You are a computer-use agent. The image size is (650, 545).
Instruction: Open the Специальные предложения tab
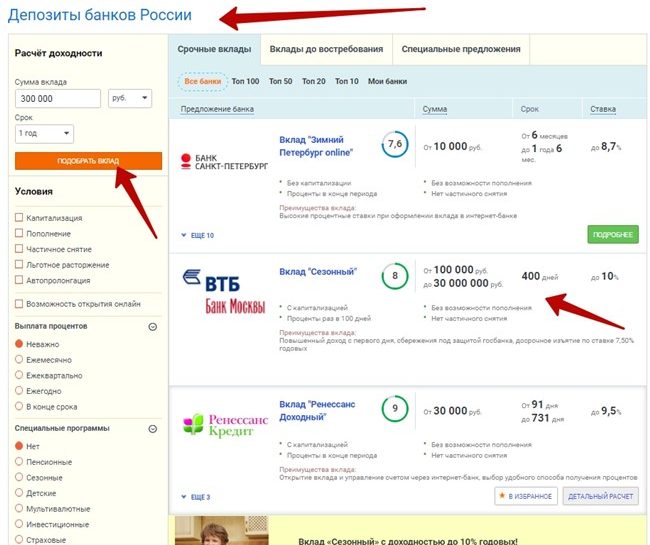[x=461, y=49]
